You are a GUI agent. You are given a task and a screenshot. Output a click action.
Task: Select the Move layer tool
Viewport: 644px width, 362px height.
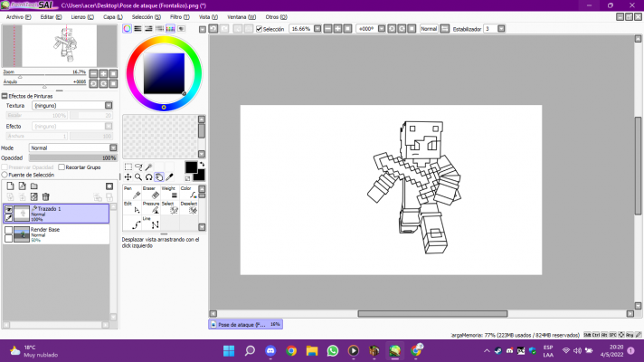[128, 177]
